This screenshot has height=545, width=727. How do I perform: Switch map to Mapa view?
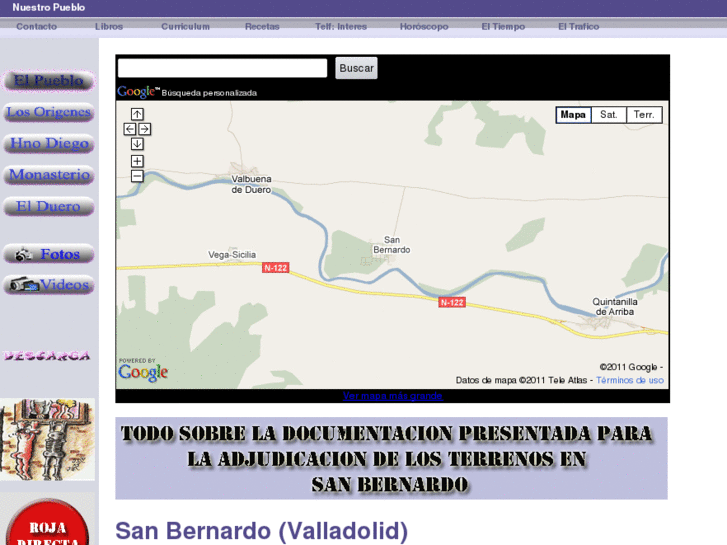pos(573,115)
